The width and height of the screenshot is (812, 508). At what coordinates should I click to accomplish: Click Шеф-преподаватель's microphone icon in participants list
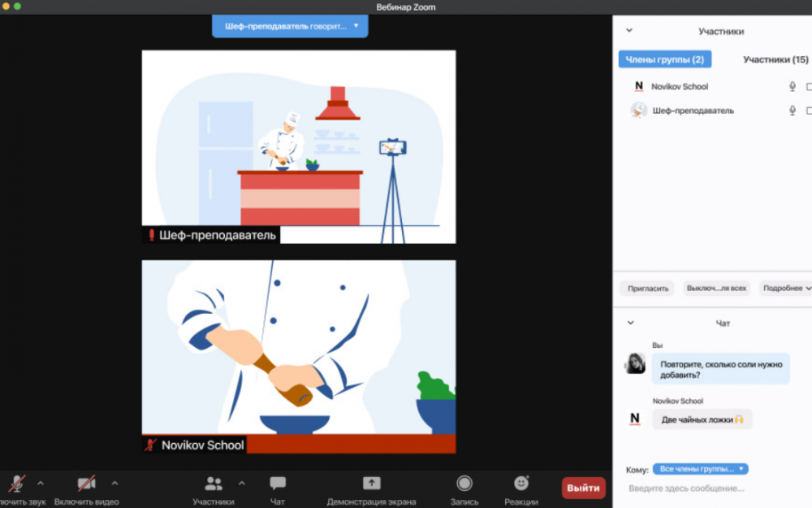point(793,111)
